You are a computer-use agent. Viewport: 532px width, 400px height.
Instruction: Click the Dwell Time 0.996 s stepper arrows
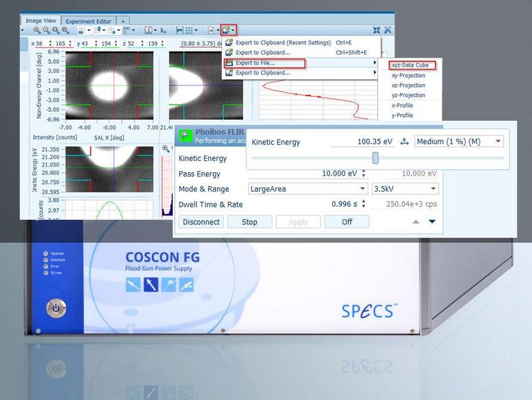[363, 204]
